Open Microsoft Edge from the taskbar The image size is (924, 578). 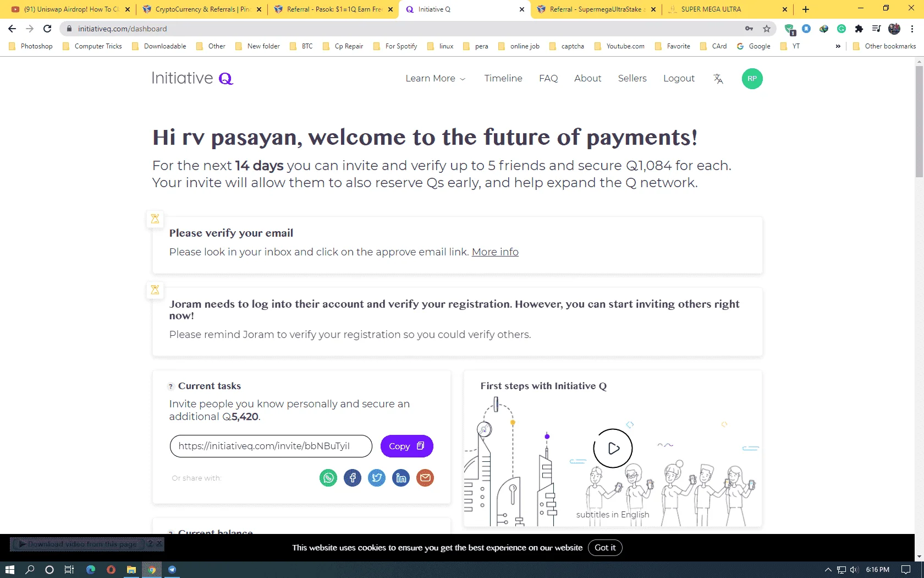[x=91, y=570]
